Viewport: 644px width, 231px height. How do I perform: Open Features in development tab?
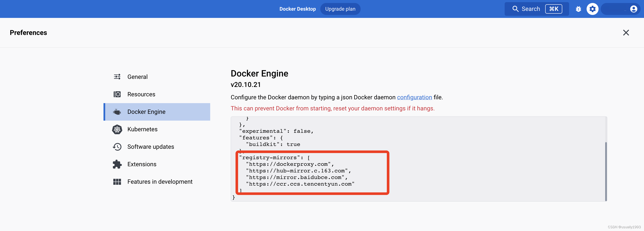pos(157,182)
